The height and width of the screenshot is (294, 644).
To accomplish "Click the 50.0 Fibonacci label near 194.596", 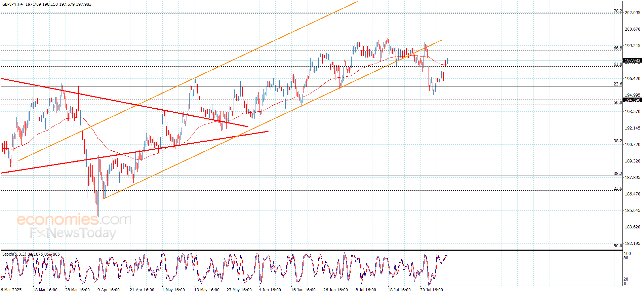I will click(618, 103).
